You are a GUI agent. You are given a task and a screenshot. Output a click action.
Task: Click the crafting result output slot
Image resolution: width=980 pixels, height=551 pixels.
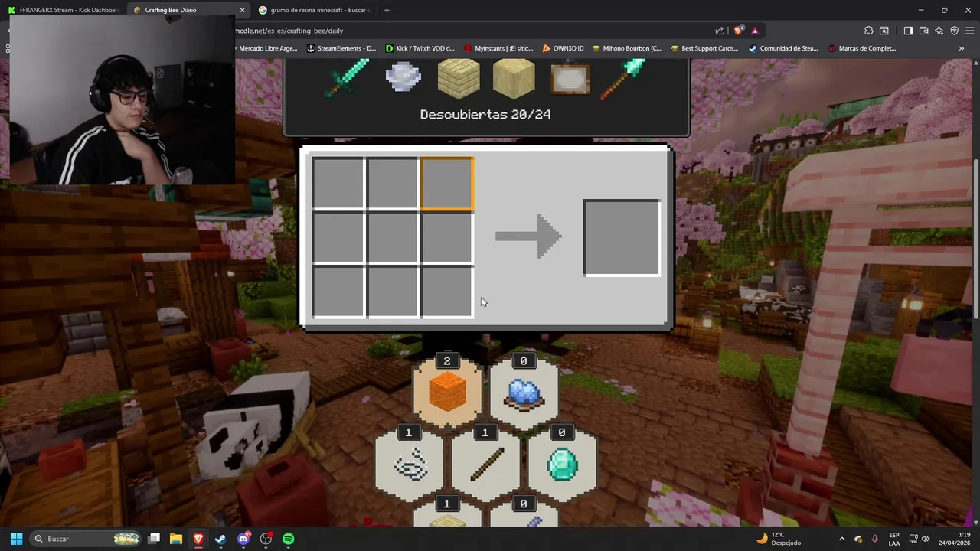(x=621, y=237)
